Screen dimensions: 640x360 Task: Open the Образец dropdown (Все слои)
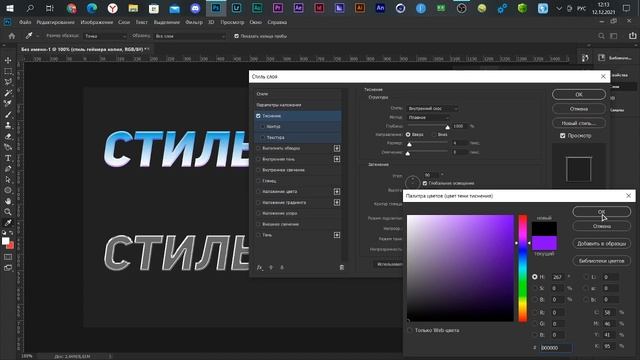click(x=190, y=36)
